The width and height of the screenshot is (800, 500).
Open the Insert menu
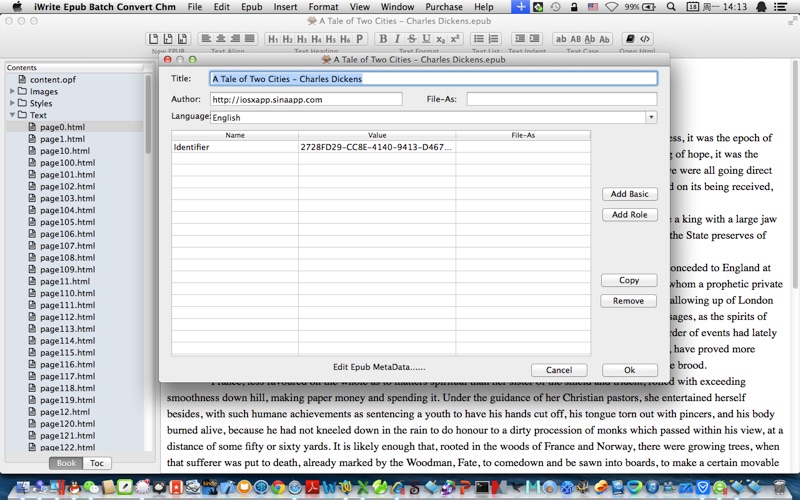pyautogui.click(x=285, y=7)
